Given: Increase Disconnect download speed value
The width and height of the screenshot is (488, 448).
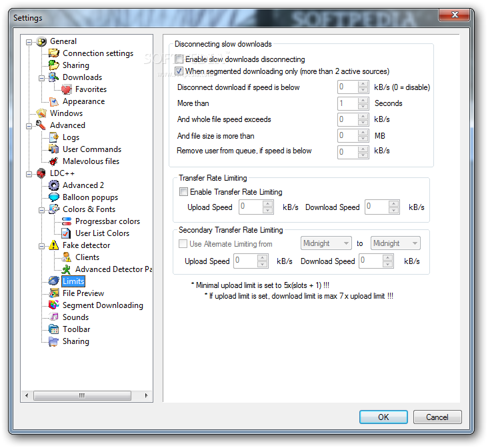Looking at the screenshot, I should point(363,84).
